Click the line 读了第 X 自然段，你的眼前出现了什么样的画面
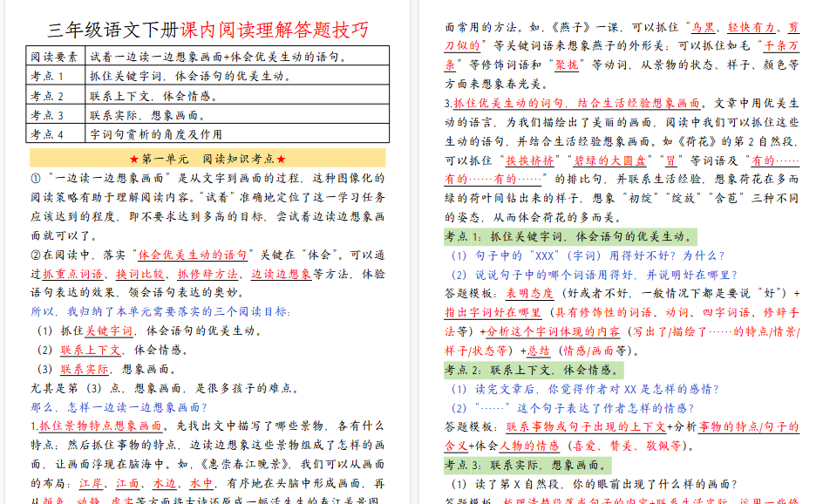The height and width of the screenshot is (504, 823). point(595,484)
